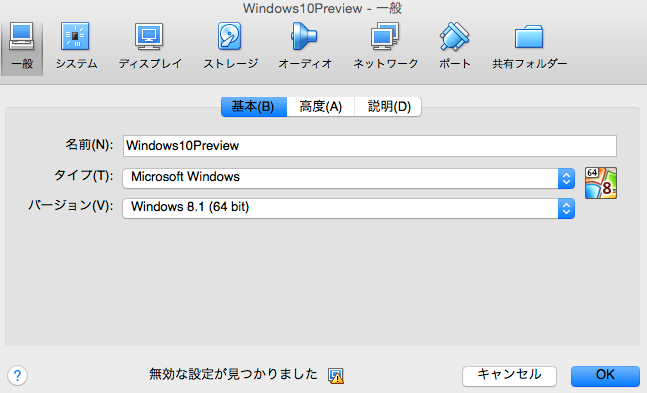Screen dimensions: 647x393
Task: Open help with the question mark button
Action: click(x=17, y=376)
